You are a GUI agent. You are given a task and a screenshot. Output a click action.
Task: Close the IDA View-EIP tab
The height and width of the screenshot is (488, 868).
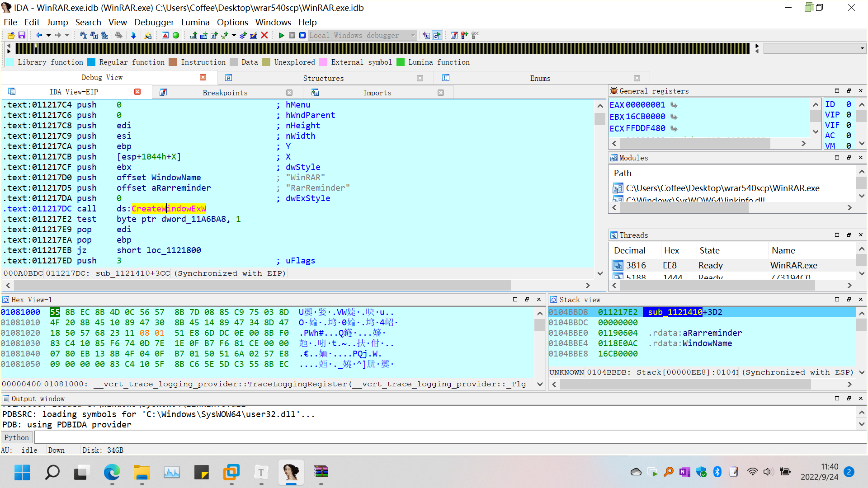(137, 92)
